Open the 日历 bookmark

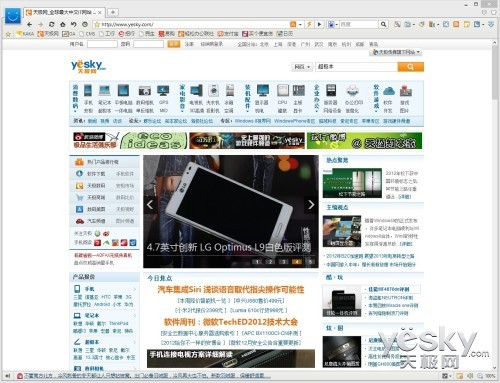coord(285,34)
